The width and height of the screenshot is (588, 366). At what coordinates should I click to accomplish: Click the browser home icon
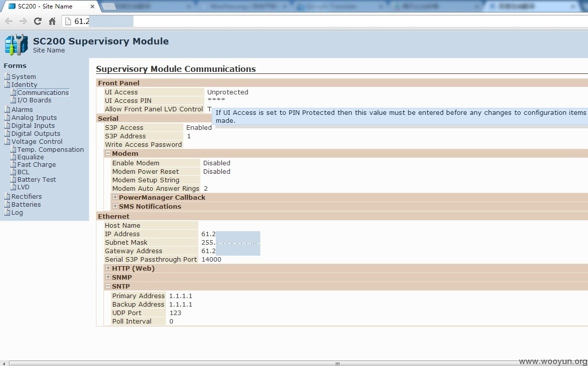click(x=52, y=21)
